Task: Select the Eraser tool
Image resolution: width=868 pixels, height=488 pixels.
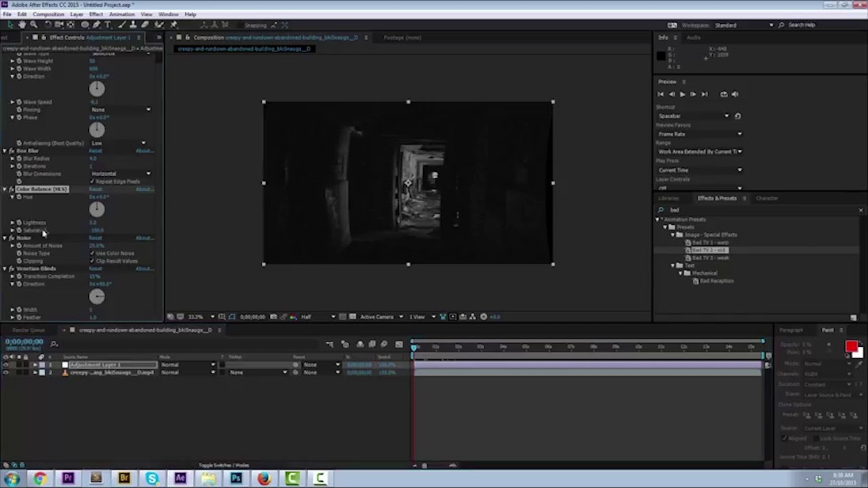Action: [145, 25]
